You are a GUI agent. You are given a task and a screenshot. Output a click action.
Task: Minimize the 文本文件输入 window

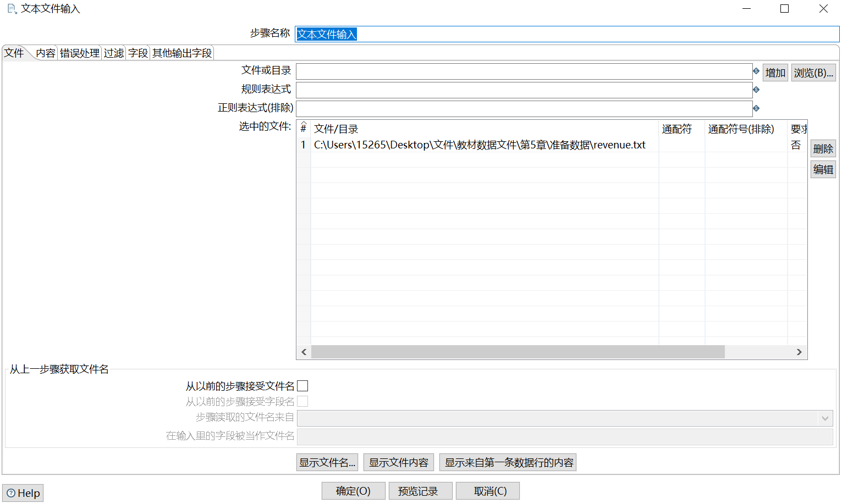pyautogui.click(x=746, y=9)
